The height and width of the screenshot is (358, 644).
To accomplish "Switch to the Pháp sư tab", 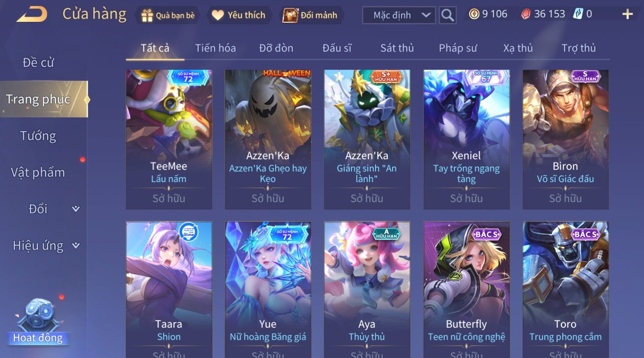I will pyautogui.click(x=458, y=48).
